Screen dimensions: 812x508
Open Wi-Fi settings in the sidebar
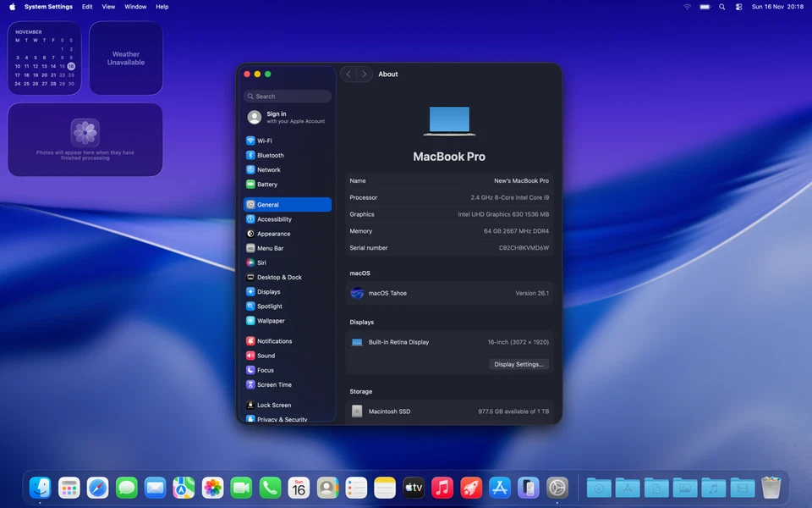265,141
